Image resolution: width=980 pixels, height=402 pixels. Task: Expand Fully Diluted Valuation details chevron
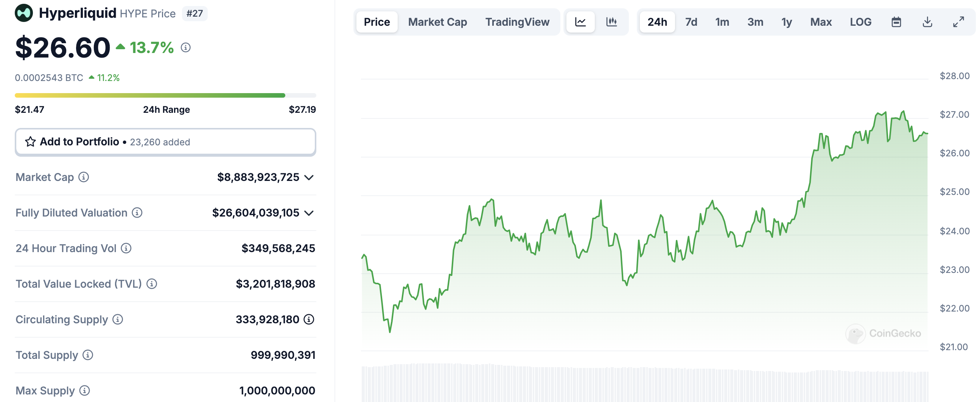pos(309,213)
